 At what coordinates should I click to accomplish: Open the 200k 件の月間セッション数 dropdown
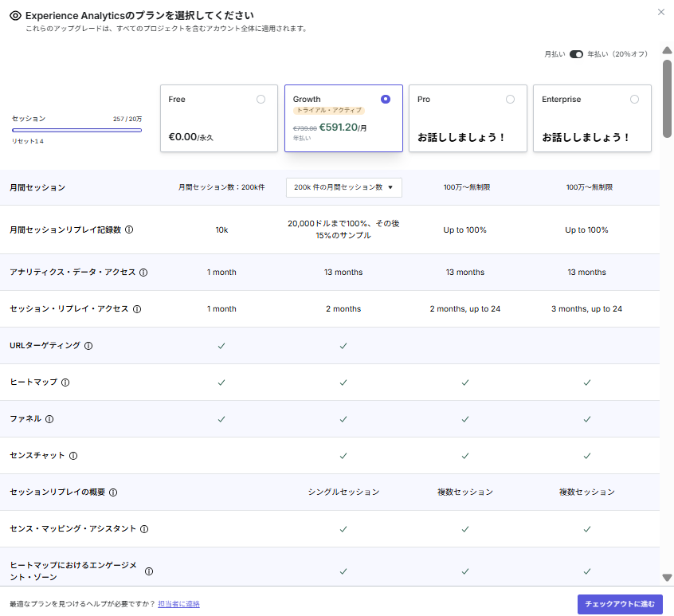tap(344, 187)
